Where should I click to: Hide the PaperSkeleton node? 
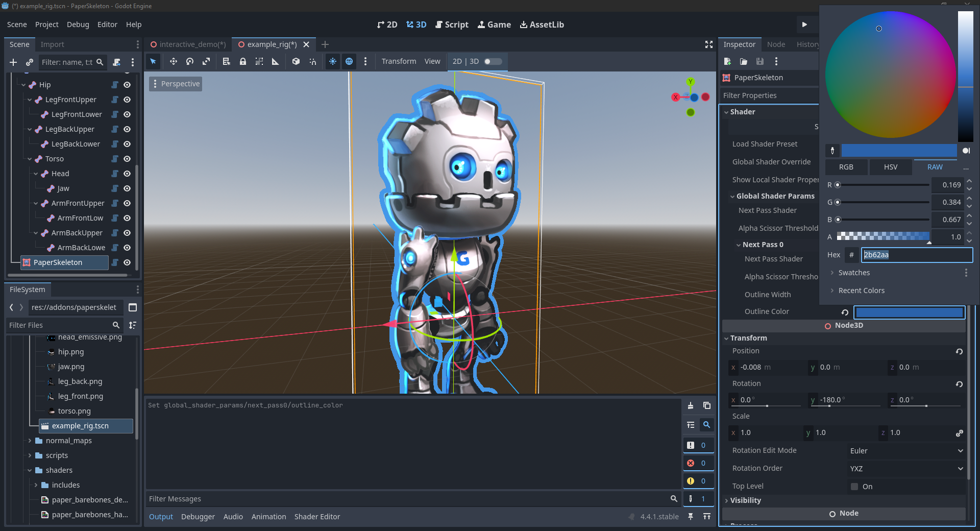[127, 262]
